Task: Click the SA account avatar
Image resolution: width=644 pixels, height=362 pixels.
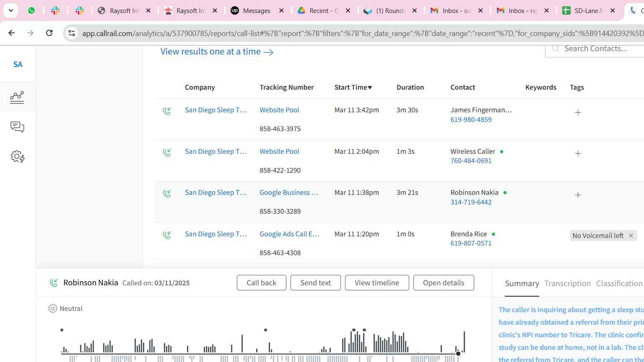Action: pyautogui.click(x=18, y=65)
